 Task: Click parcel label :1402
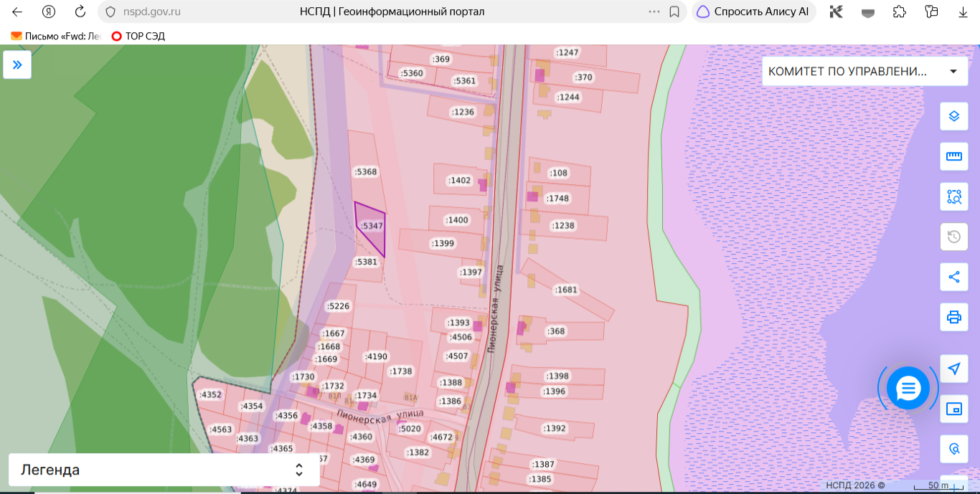[459, 181]
